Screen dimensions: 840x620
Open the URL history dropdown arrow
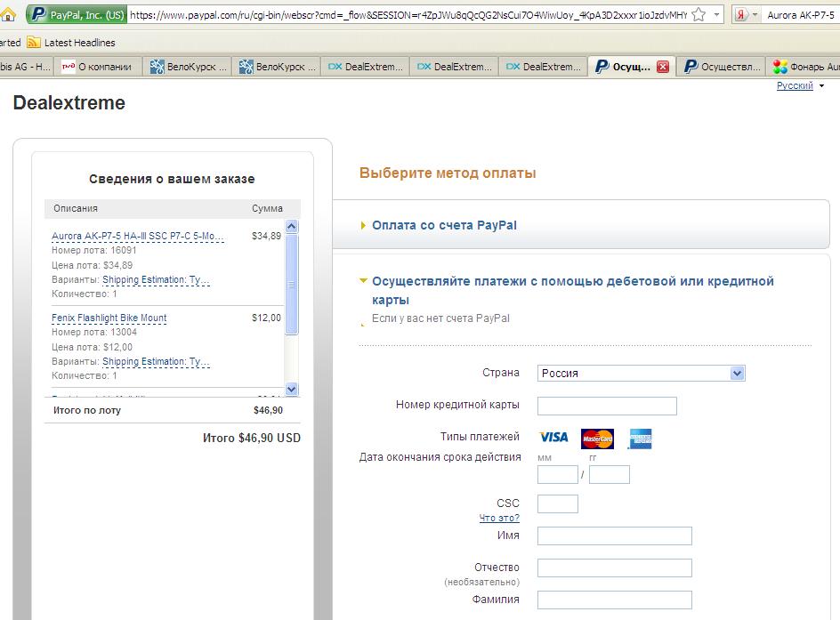point(716,14)
